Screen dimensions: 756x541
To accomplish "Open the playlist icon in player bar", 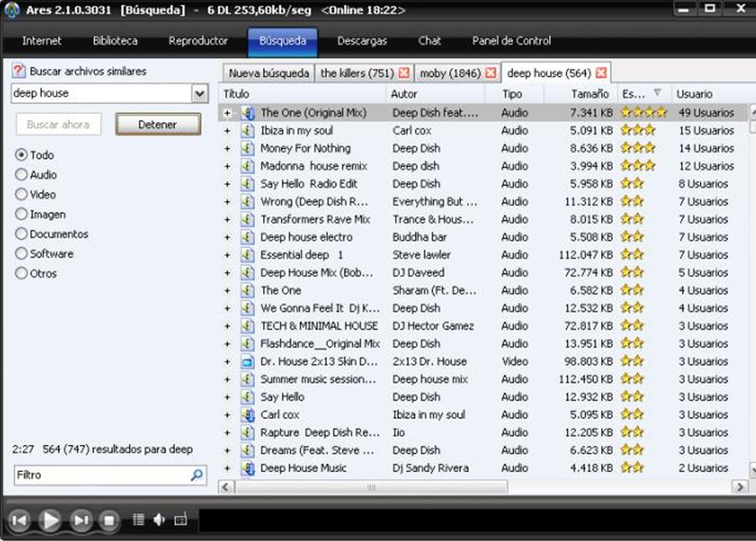I will click(x=139, y=519).
